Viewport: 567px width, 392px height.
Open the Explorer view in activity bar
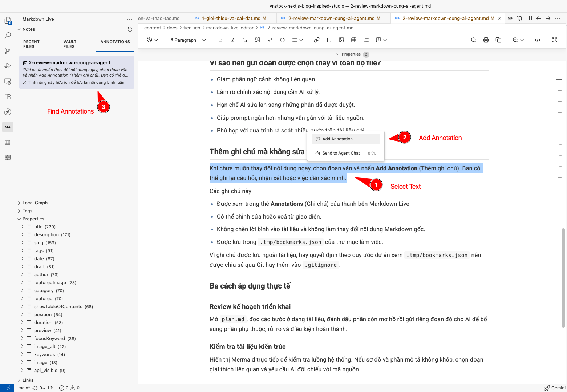pos(8,21)
